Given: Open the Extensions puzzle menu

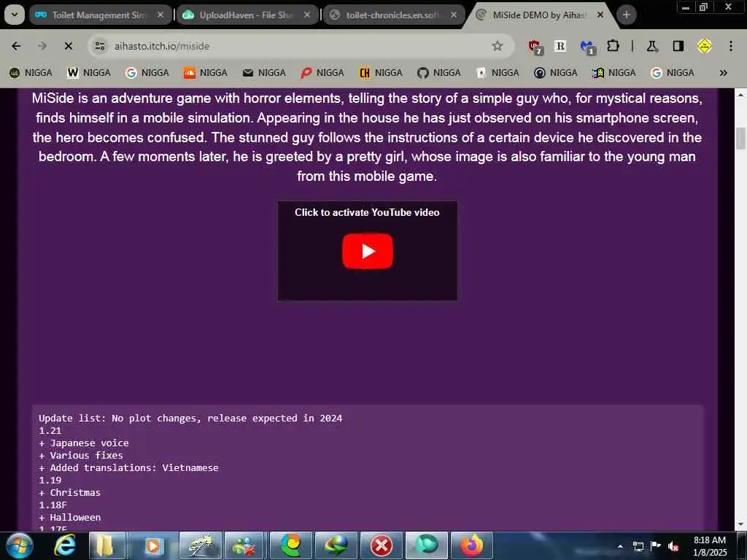Looking at the screenshot, I should click(x=613, y=46).
